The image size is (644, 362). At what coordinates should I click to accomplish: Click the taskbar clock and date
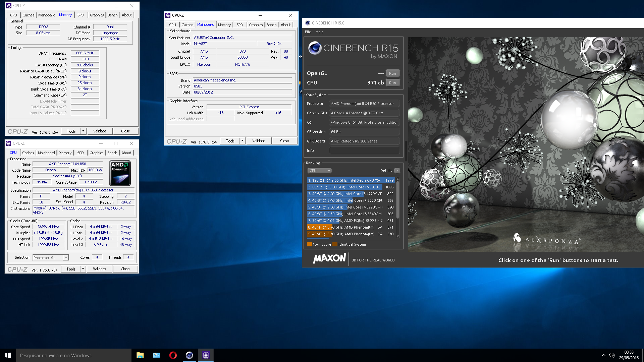(x=629, y=355)
